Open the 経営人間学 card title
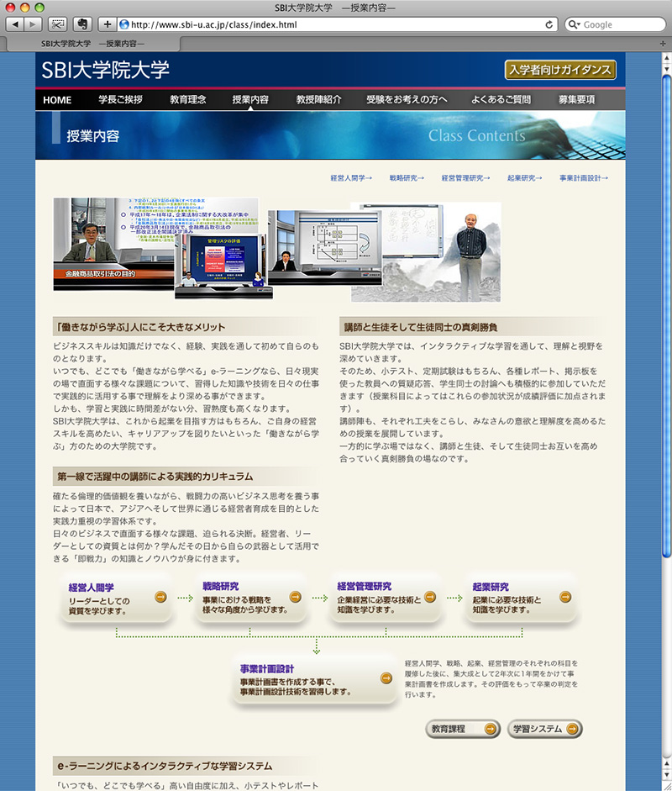 [92, 588]
